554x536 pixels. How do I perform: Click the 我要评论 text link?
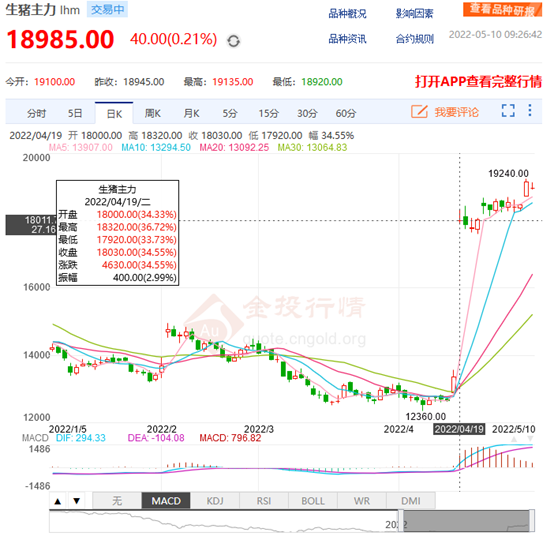pos(456,112)
